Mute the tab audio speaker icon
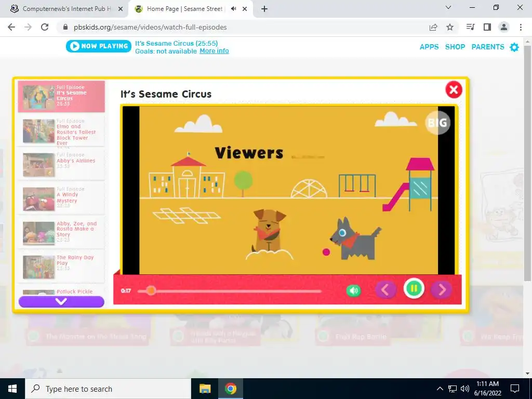Viewport: 532px width, 399px height. 233,9
